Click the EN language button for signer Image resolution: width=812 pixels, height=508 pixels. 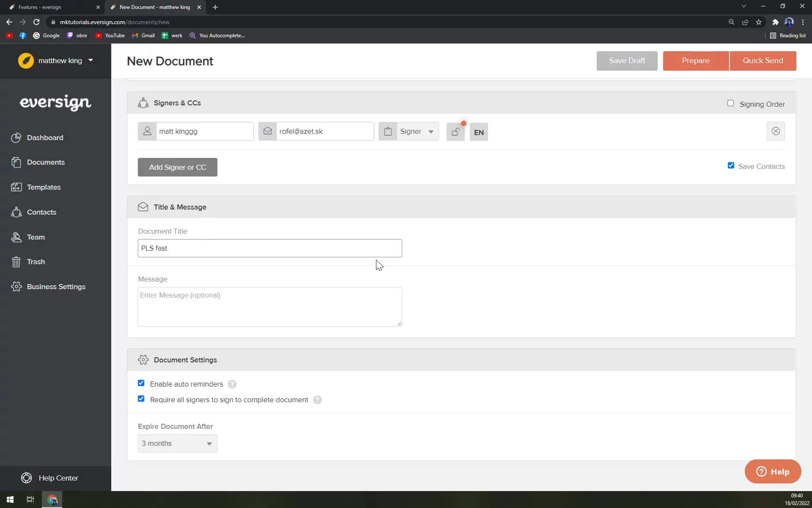(478, 132)
